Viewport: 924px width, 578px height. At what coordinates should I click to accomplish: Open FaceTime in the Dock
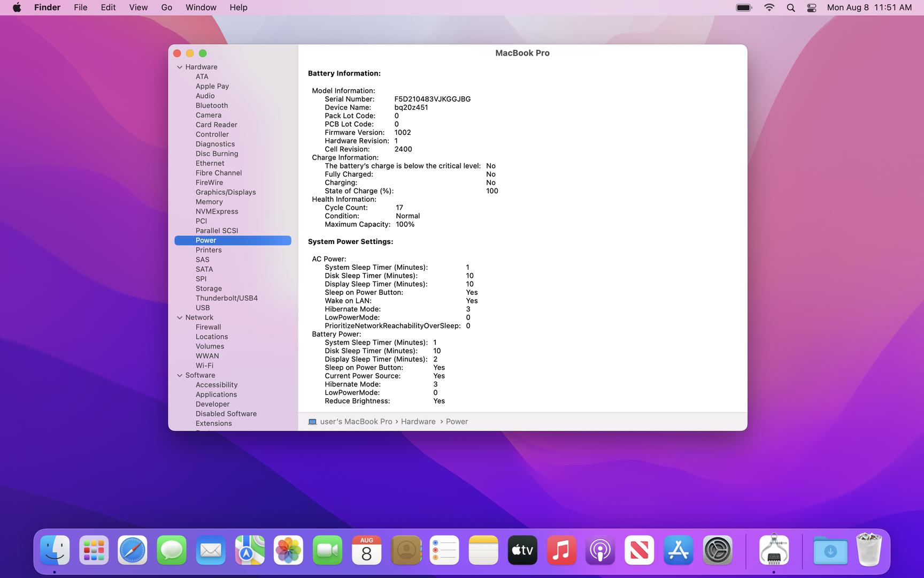pos(328,550)
